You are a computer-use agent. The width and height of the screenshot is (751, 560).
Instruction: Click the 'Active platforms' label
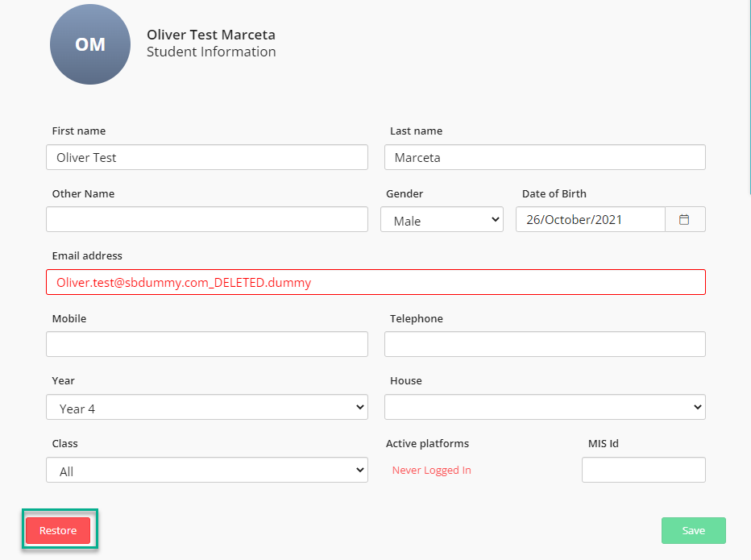click(427, 444)
